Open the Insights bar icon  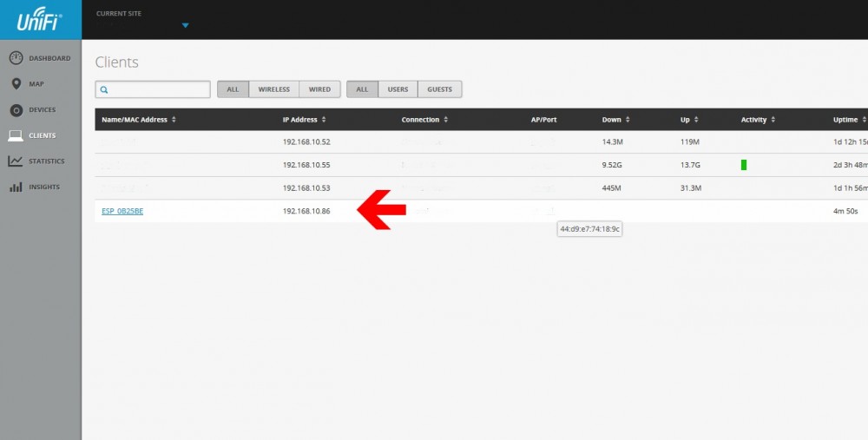tap(16, 187)
